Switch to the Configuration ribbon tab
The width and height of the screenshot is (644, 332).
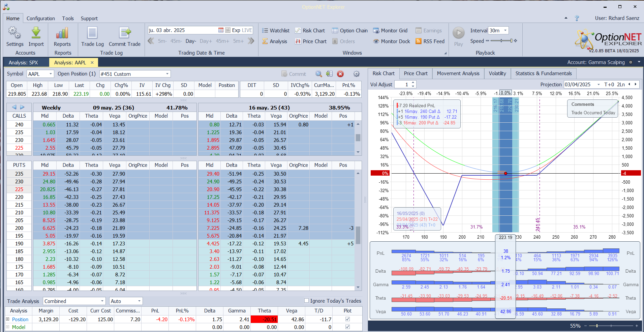point(40,19)
